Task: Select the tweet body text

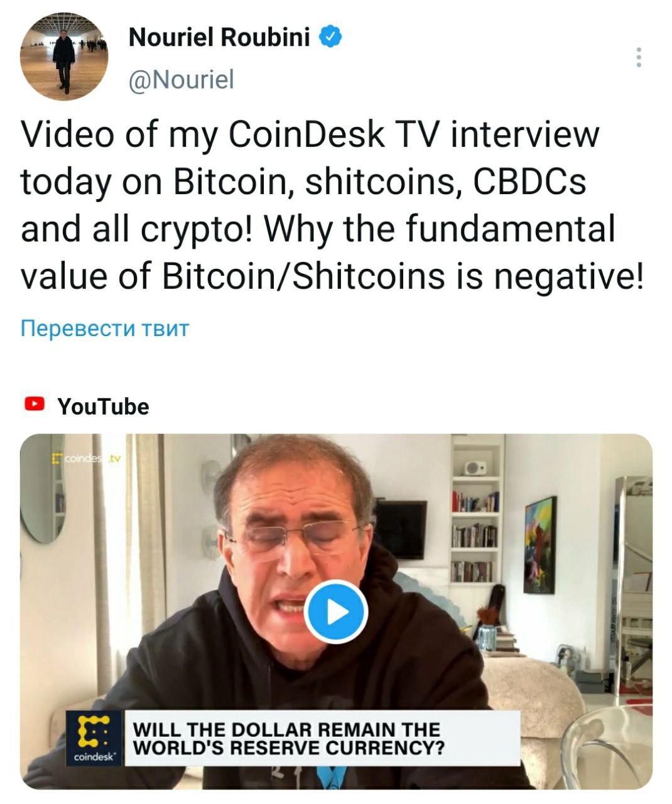Action: click(x=333, y=205)
